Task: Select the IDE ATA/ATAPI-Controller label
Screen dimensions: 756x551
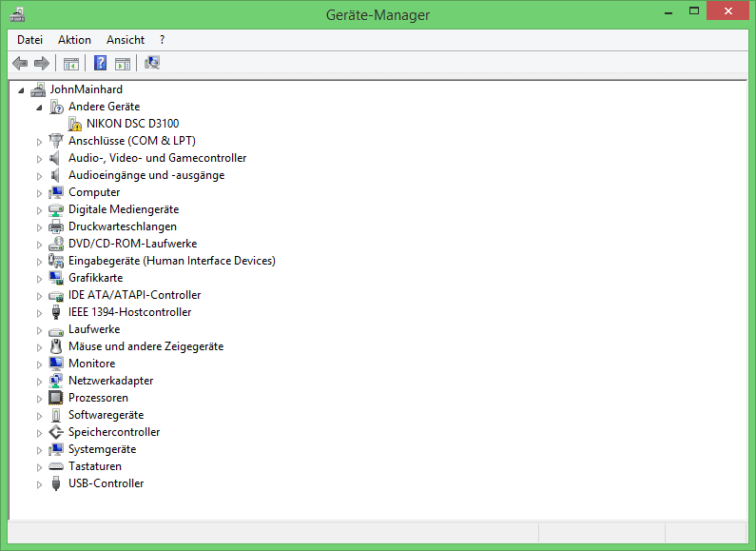Action: pos(134,295)
